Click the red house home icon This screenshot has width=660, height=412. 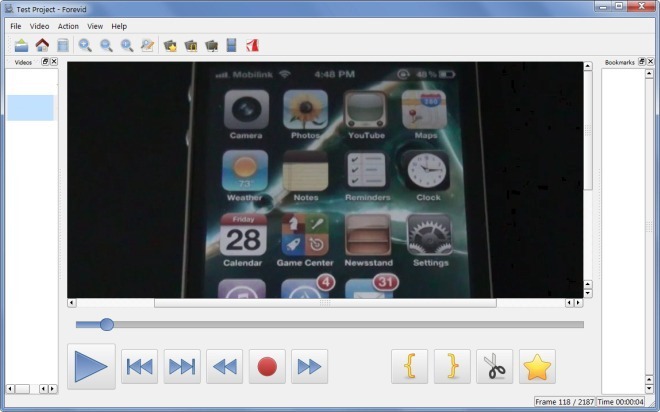pos(42,45)
